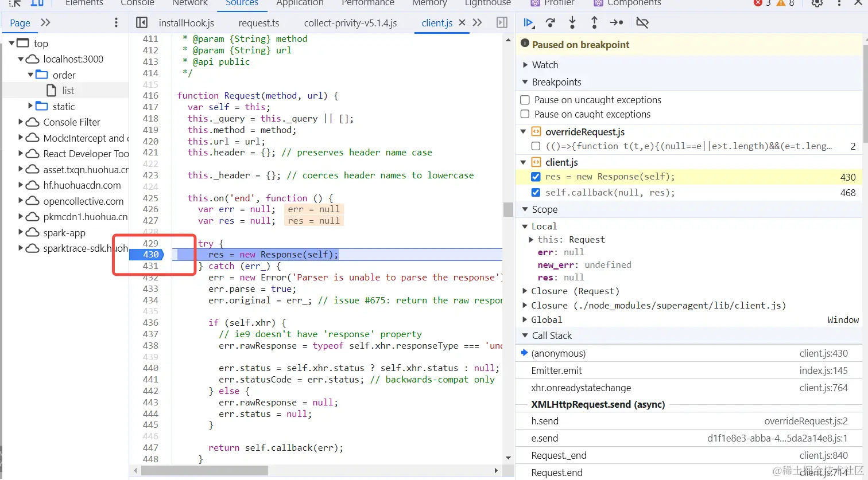Open the list file under order
The height and width of the screenshot is (480, 868).
(68, 91)
